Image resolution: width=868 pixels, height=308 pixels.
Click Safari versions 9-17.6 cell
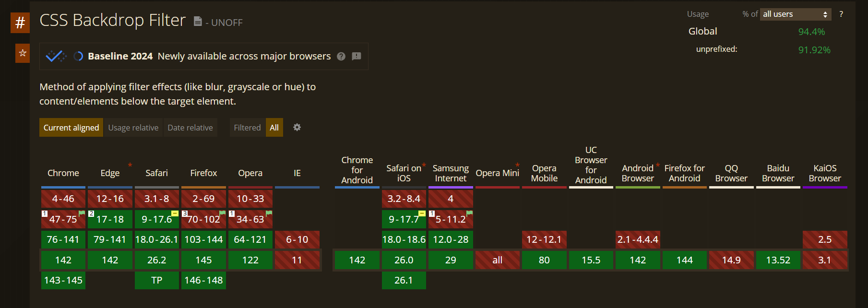pos(157,219)
